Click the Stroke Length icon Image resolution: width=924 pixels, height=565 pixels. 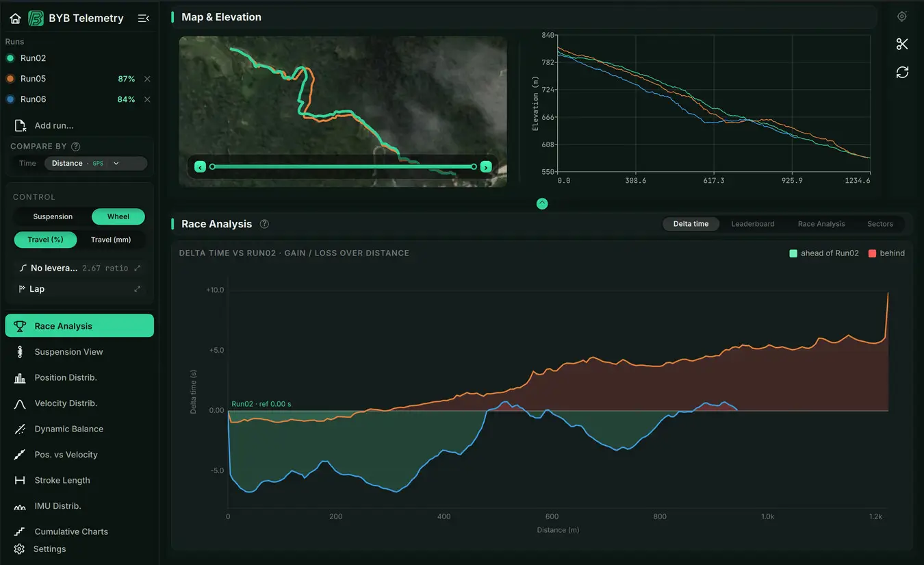click(20, 481)
